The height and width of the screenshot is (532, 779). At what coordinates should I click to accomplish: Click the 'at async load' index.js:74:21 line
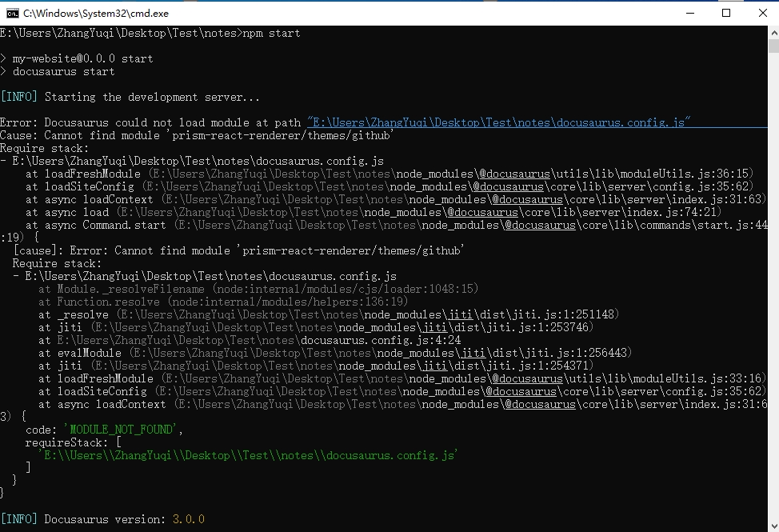pyautogui.click(x=374, y=212)
